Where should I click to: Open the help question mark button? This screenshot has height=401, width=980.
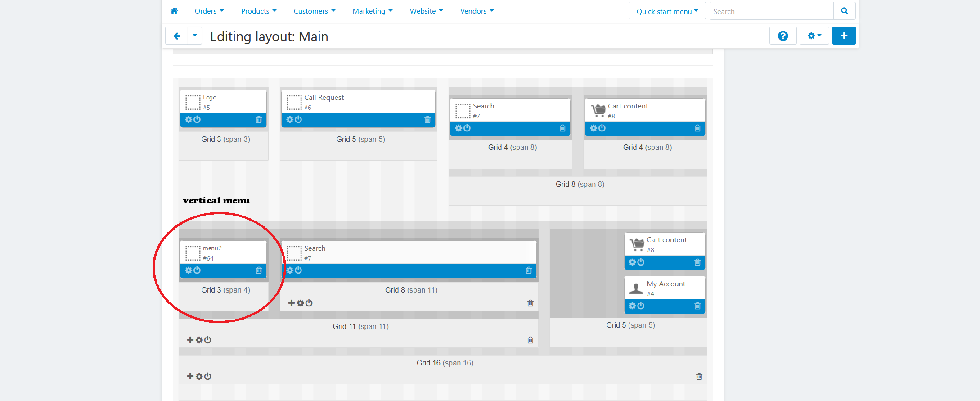[x=783, y=36]
